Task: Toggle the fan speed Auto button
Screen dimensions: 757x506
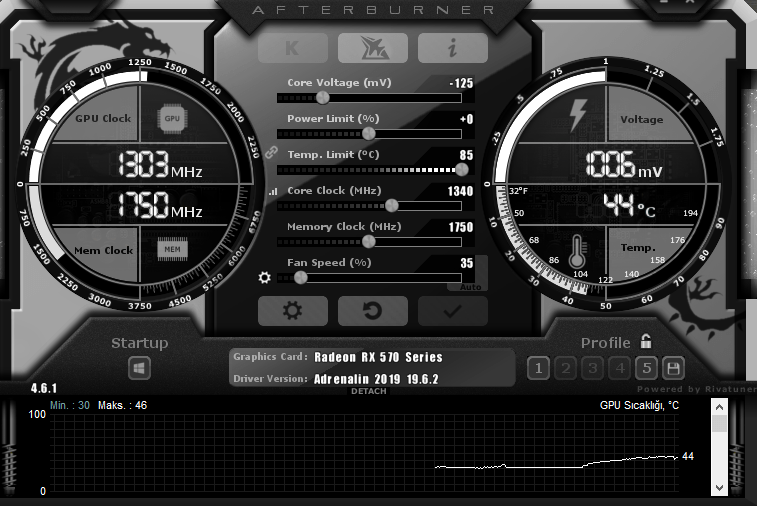Action: click(471, 287)
